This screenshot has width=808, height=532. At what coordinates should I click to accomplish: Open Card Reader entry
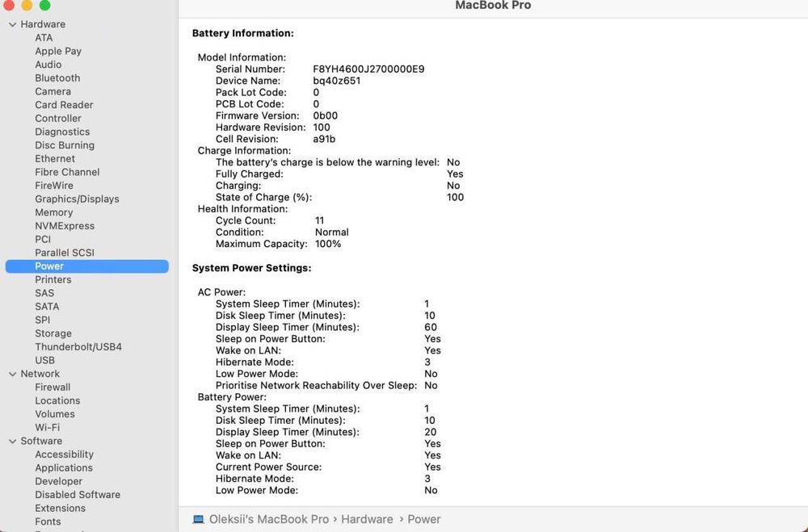[65, 105]
